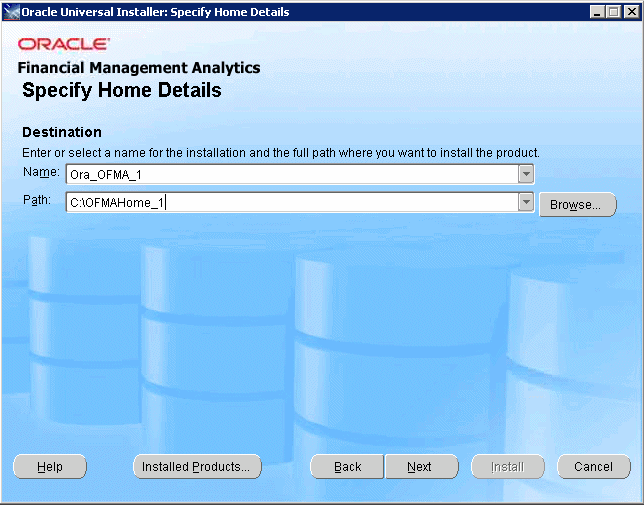This screenshot has width=644, height=505.
Task: View Installed Products...
Action: (197, 466)
